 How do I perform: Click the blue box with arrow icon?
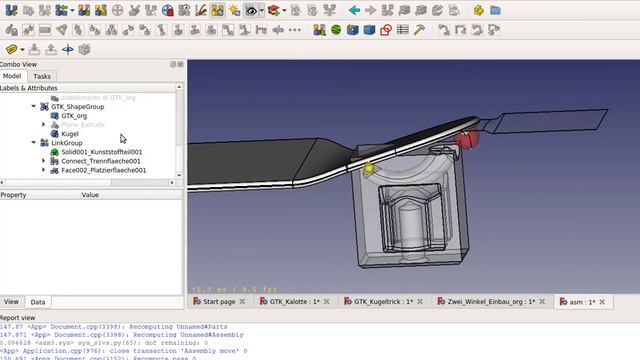pyautogui.click(x=353, y=30)
